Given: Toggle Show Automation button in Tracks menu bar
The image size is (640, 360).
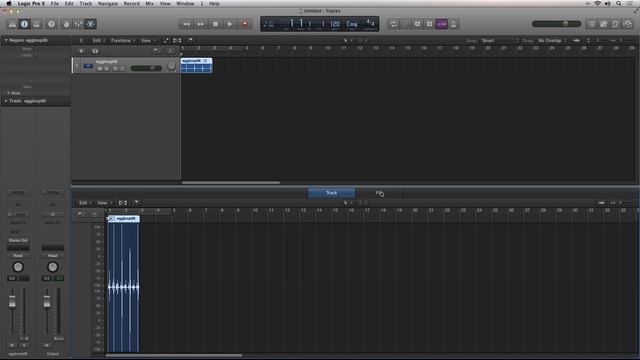Looking at the screenshot, I should [165, 40].
